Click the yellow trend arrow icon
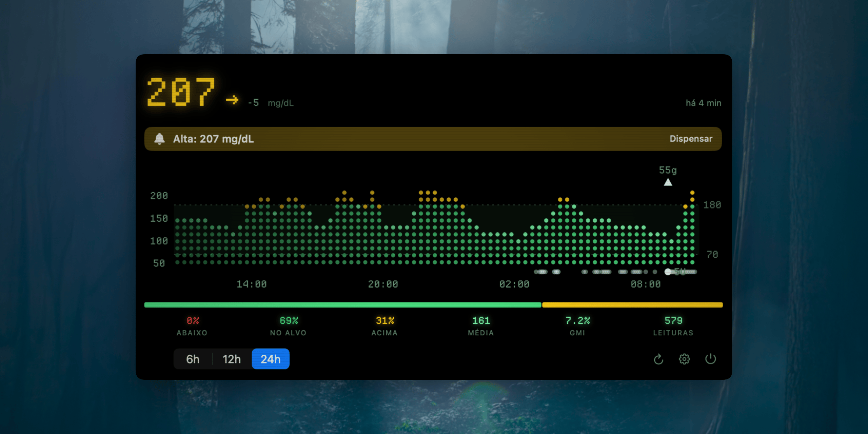Screen dimensions: 868x434 click(232, 100)
